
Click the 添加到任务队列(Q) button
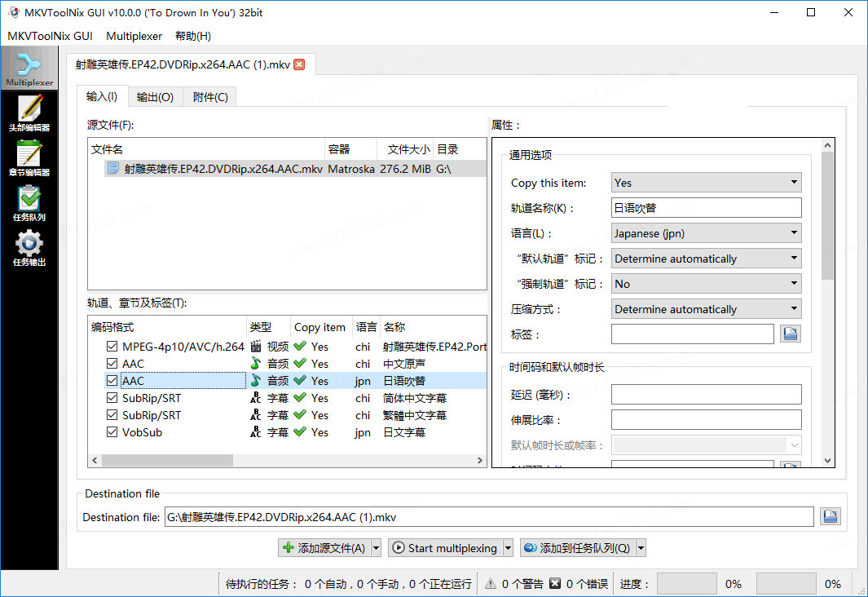[x=578, y=548]
